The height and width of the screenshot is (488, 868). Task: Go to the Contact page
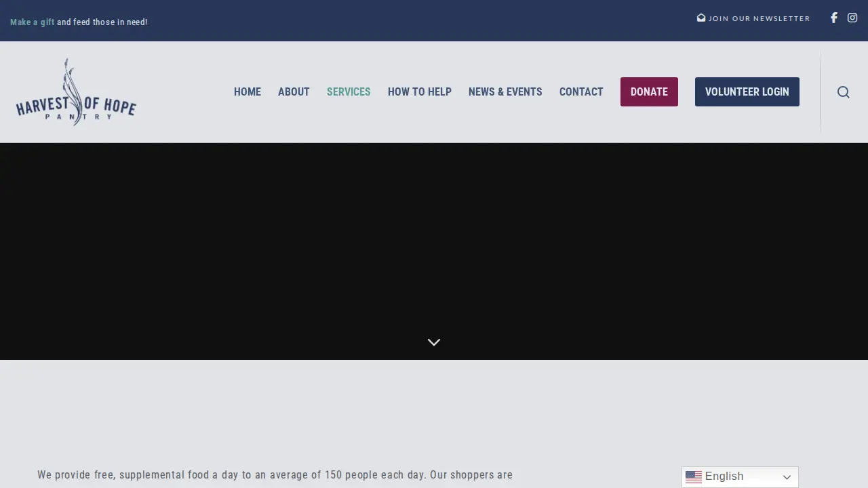pyautogui.click(x=581, y=91)
